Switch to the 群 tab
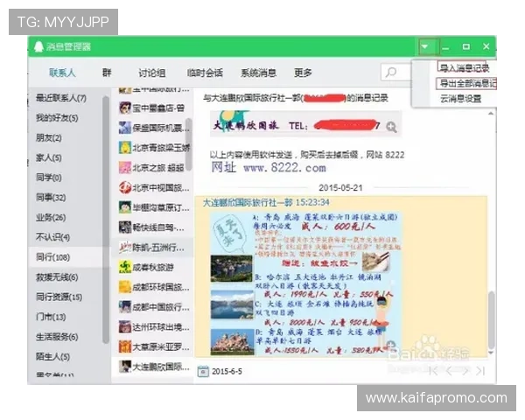Image resolution: width=525 pixels, height=420 pixels. pyautogui.click(x=107, y=73)
